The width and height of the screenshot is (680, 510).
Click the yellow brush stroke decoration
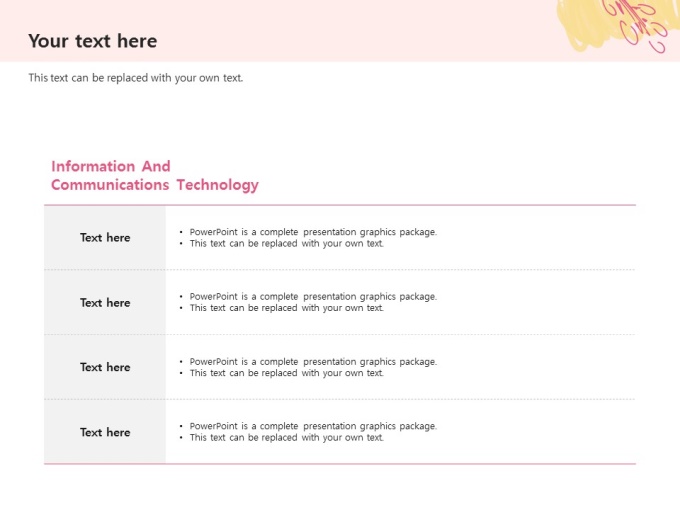(607, 24)
